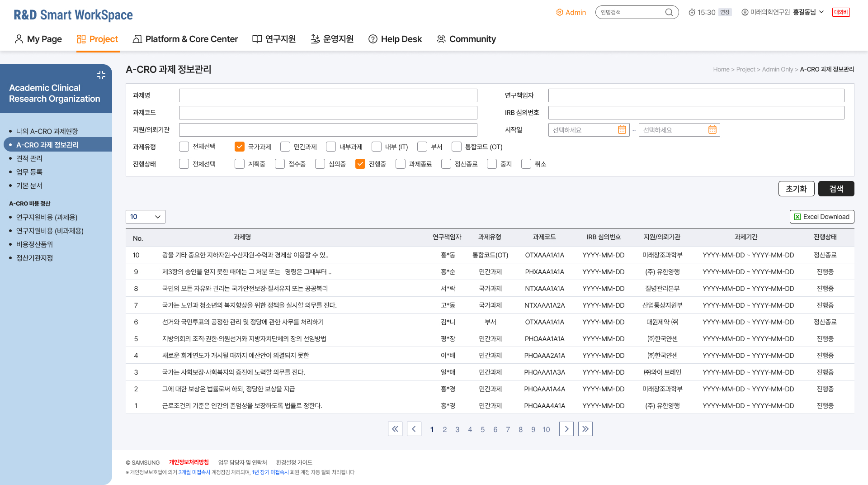
Task: Check 전체선택 in 과제유형 row
Action: pyautogui.click(x=184, y=147)
